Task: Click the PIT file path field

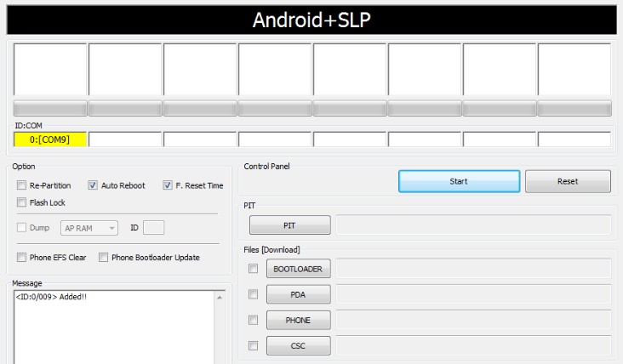Action: point(473,225)
